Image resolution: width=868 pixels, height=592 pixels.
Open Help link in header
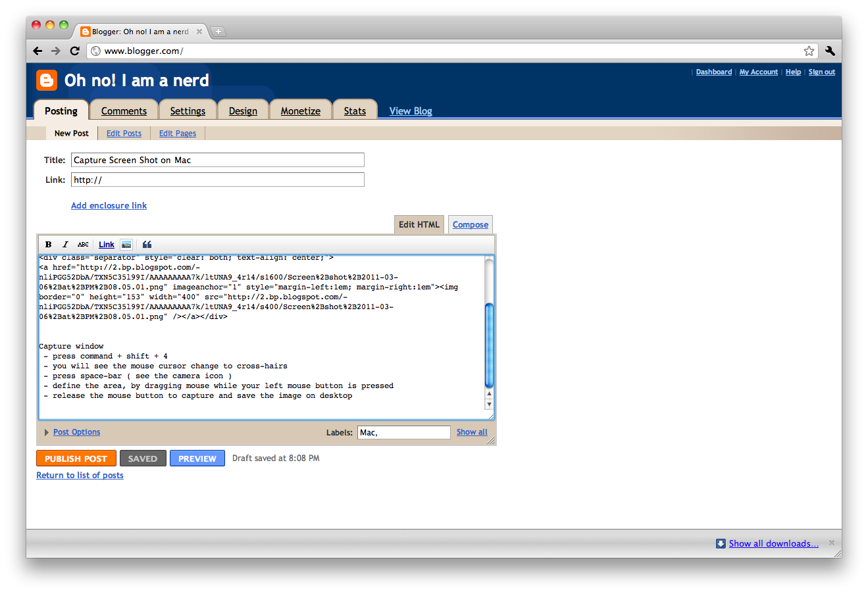(x=793, y=72)
